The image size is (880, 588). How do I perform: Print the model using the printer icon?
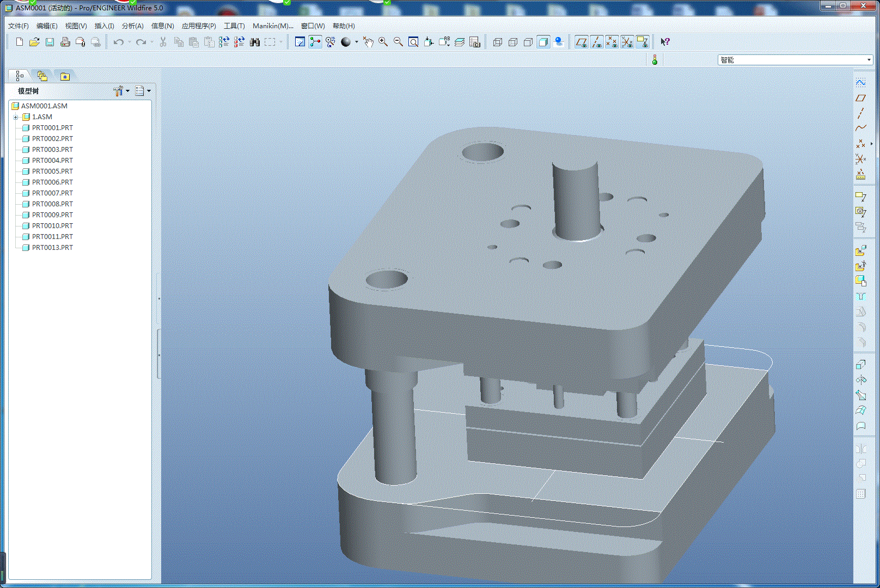point(65,42)
